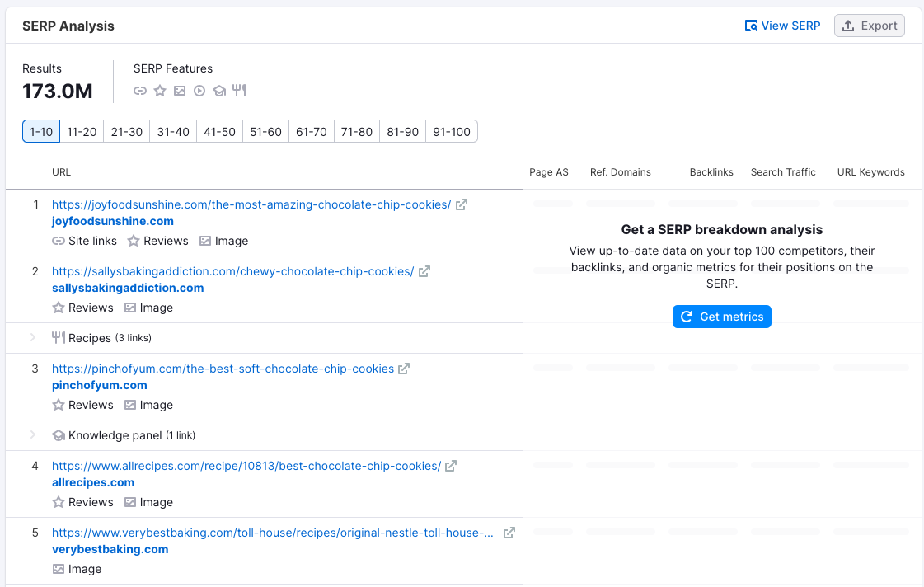The height and width of the screenshot is (587, 924).
Task: Open the joyfoodsunshine.com domain link
Action: click(x=113, y=221)
